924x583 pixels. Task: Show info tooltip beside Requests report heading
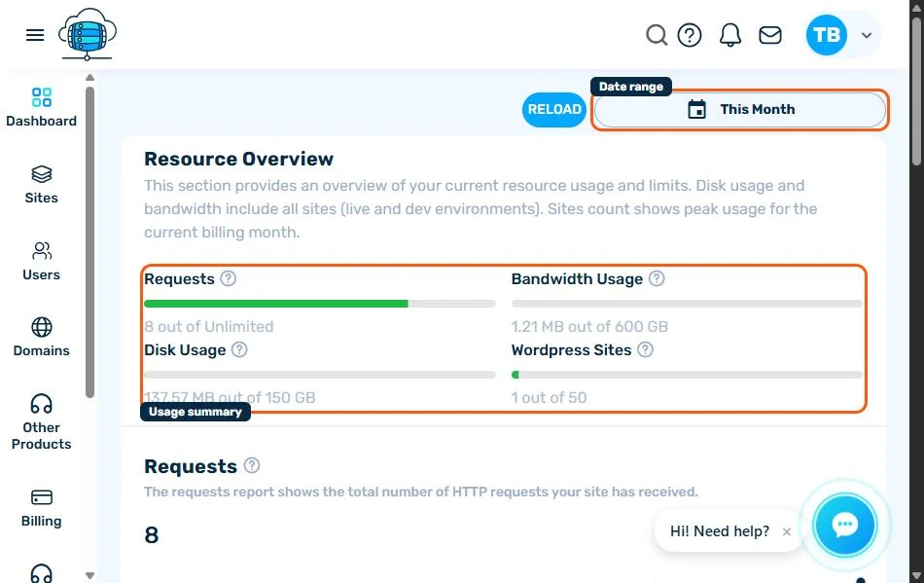[x=252, y=465]
